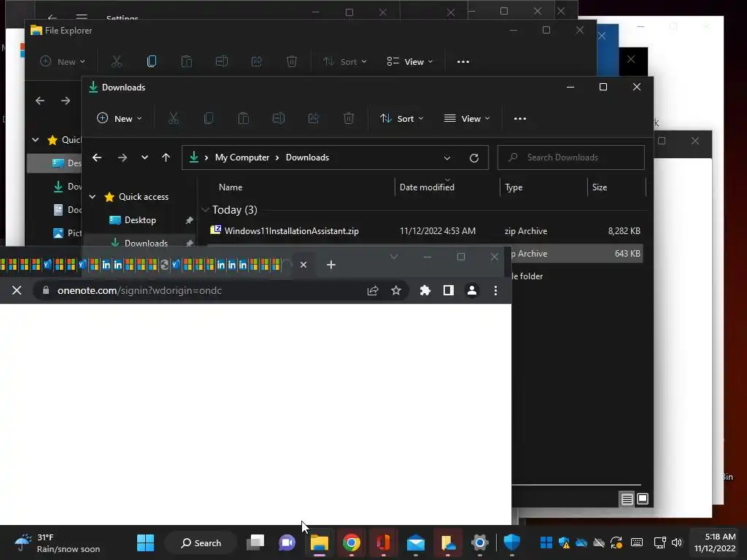Go up one folder level in Downloads
This screenshot has width=747, height=560.
click(166, 157)
